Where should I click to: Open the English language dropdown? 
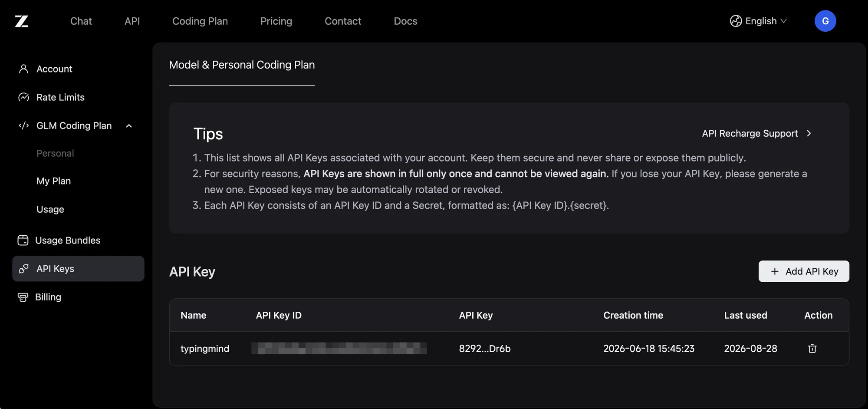(758, 21)
